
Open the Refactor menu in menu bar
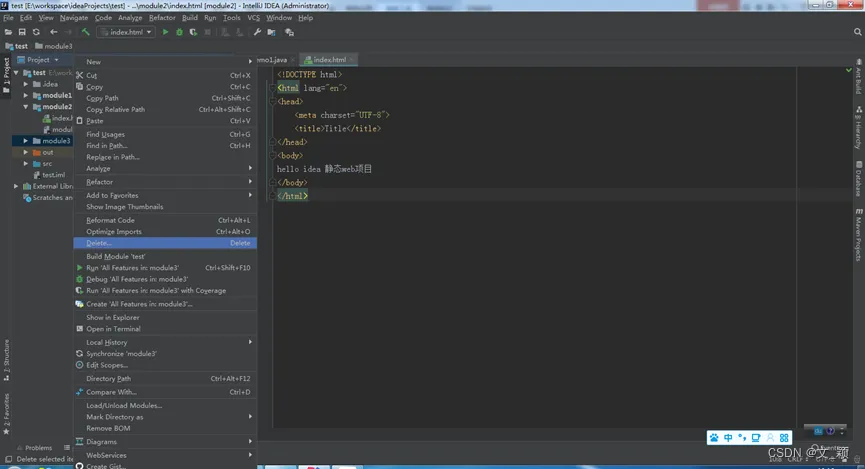pos(162,18)
